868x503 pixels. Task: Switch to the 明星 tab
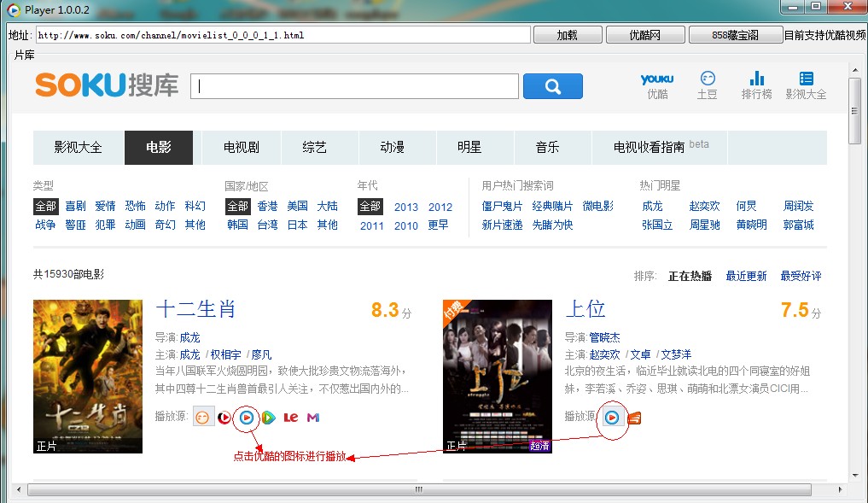point(469,148)
